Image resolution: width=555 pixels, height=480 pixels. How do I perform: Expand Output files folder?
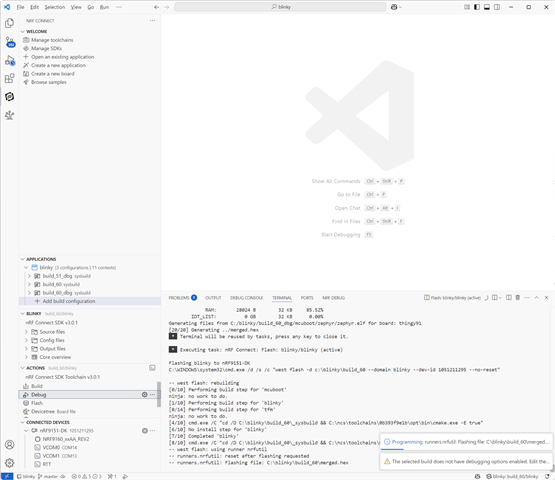(x=26, y=349)
